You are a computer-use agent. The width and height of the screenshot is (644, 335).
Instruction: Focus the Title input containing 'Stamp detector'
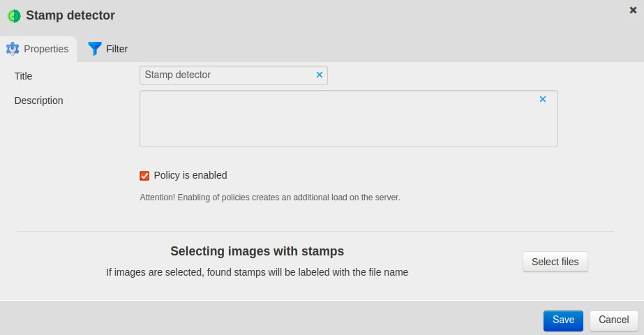coord(227,75)
